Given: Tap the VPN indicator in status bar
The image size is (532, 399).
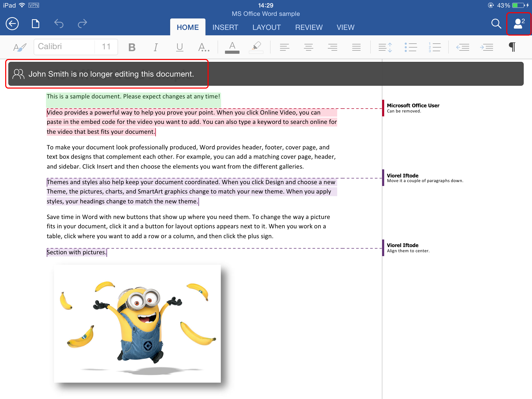Looking at the screenshot, I should coord(34,5).
